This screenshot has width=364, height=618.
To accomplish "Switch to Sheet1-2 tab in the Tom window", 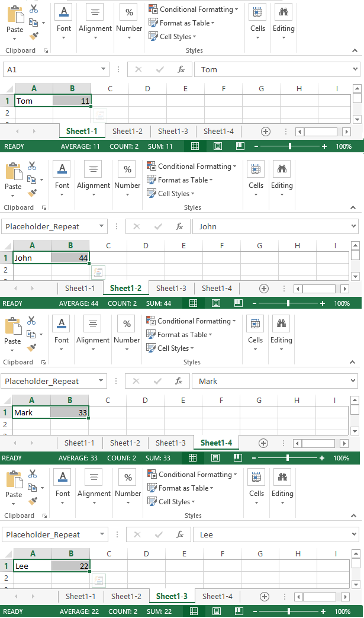I will (127, 132).
